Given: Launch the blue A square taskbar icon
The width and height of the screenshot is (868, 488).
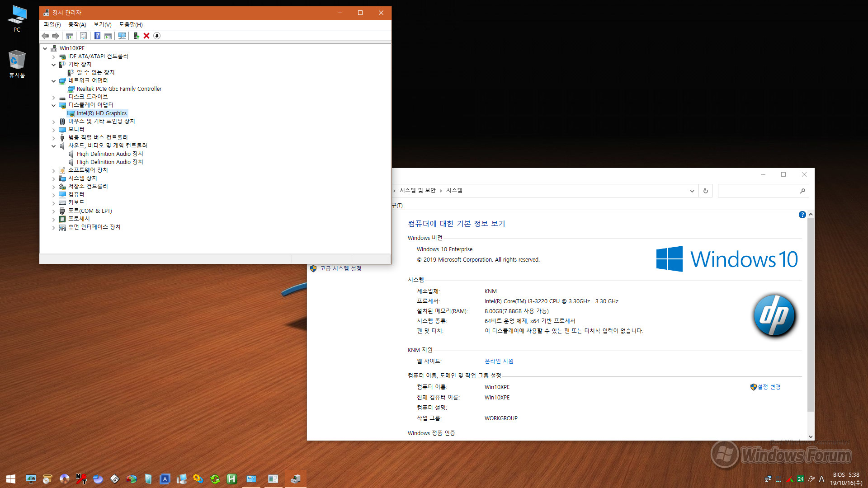Looking at the screenshot, I should 165,479.
